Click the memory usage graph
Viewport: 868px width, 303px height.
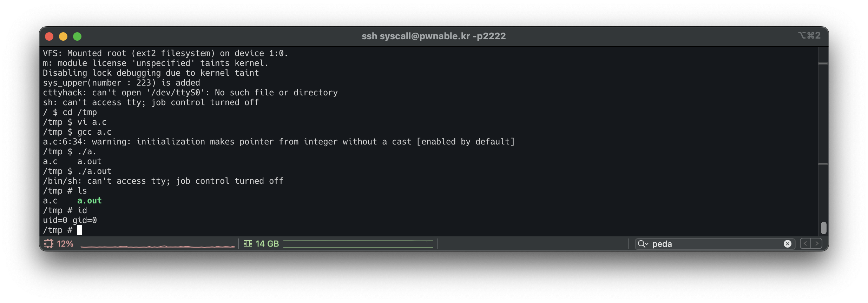(358, 244)
